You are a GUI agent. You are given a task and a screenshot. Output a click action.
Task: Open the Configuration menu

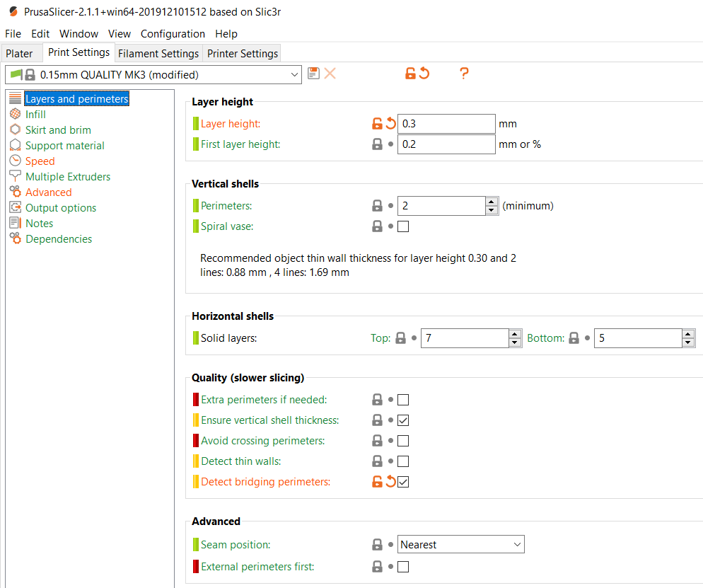(x=173, y=34)
